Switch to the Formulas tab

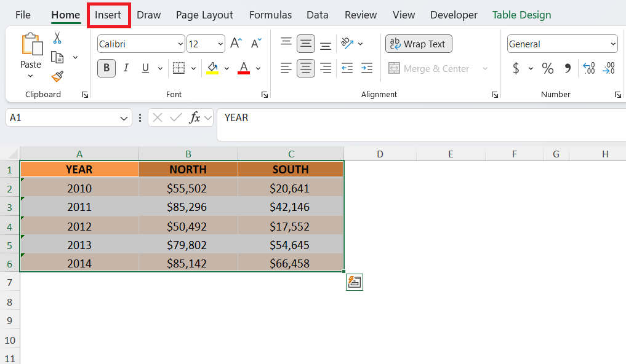270,15
